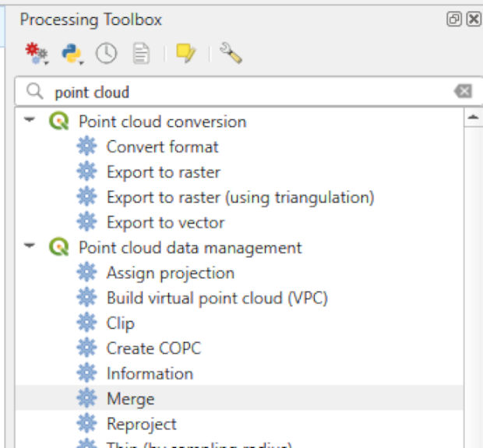Collapse the Point cloud data management group
The height and width of the screenshot is (448, 483).
[30, 247]
